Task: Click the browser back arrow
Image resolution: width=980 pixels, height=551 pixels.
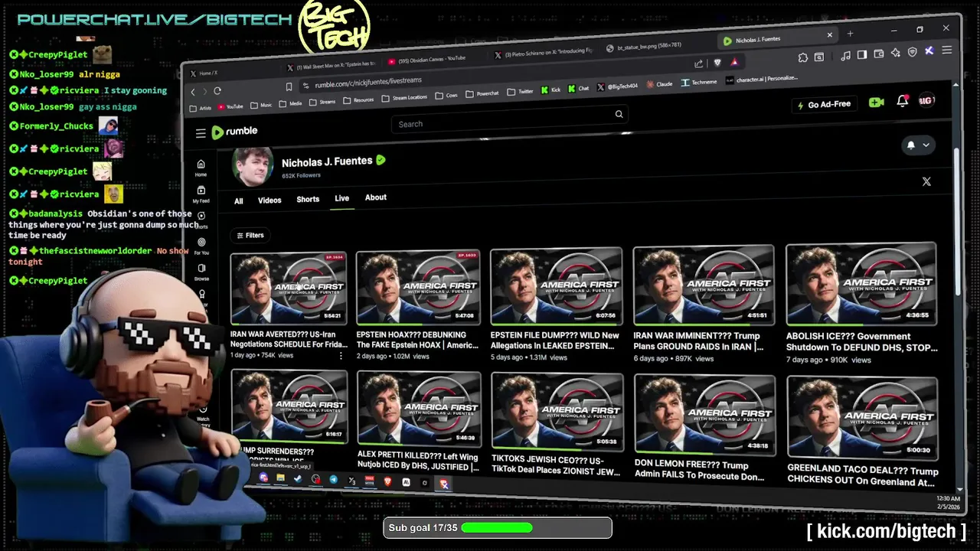Action: point(193,92)
